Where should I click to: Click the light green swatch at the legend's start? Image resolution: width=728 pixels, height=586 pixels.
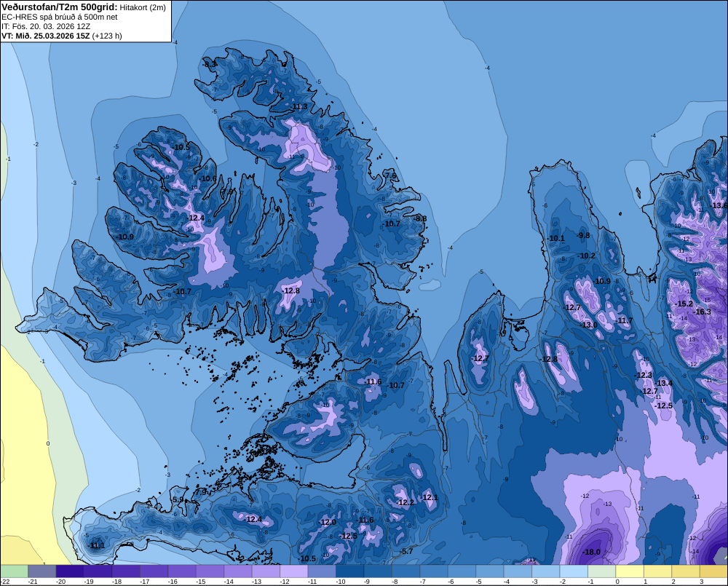tap(14, 571)
